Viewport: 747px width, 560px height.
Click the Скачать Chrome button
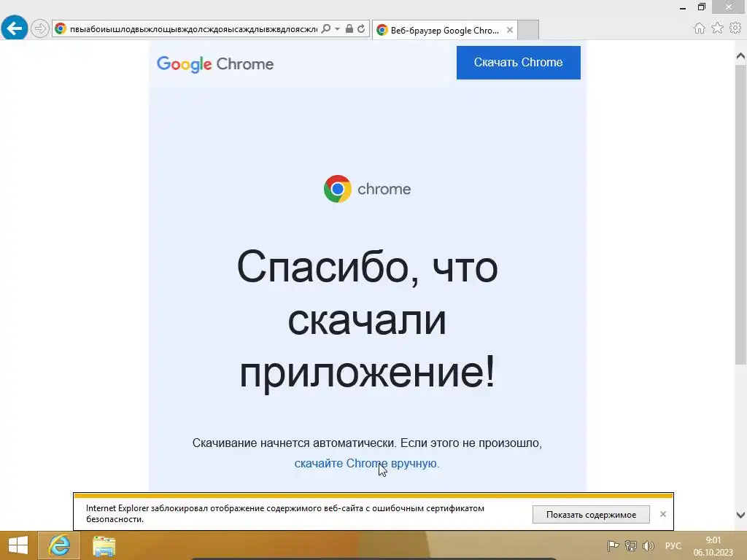[x=519, y=63]
